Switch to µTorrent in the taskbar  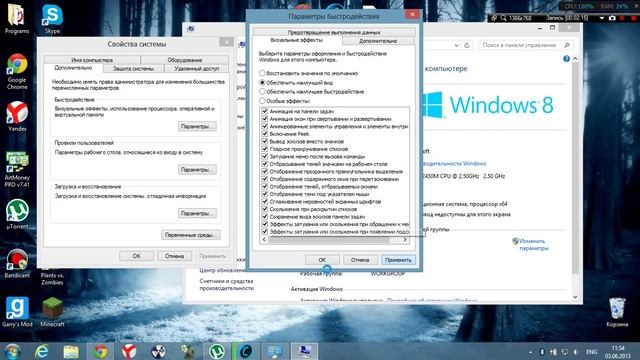point(217,351)
